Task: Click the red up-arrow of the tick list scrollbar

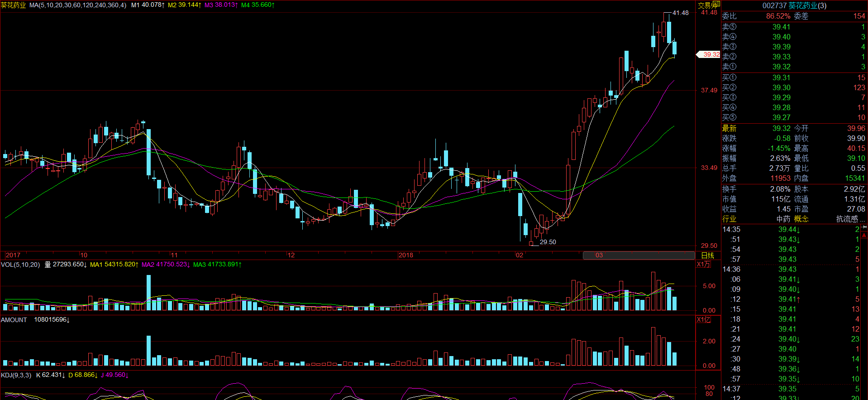Action: 865,235
